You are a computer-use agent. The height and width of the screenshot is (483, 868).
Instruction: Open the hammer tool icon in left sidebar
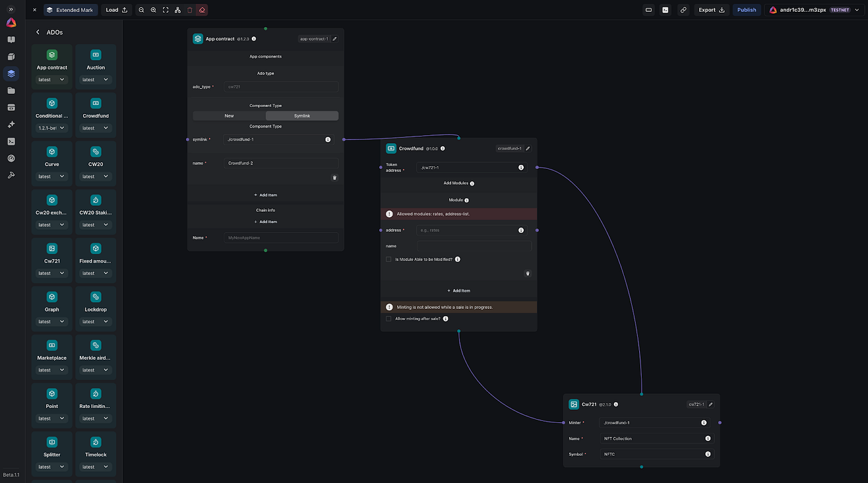click(11, 175)
